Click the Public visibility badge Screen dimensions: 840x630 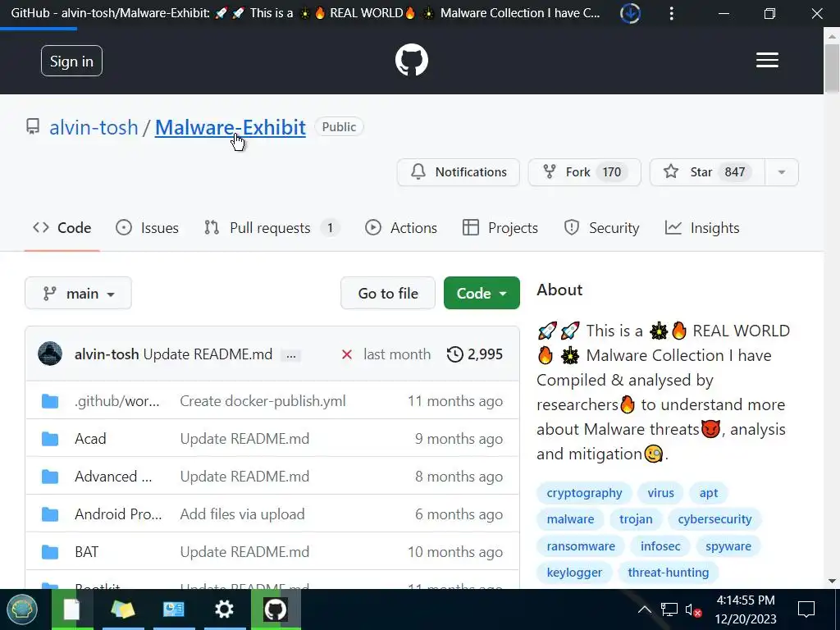tap(339, 127)
